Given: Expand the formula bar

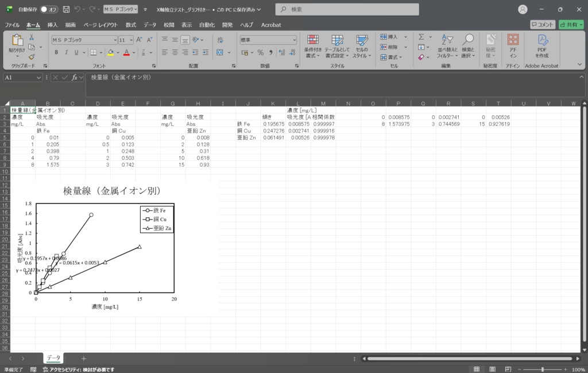Looking at the screenshot, I should click(582, 77).
